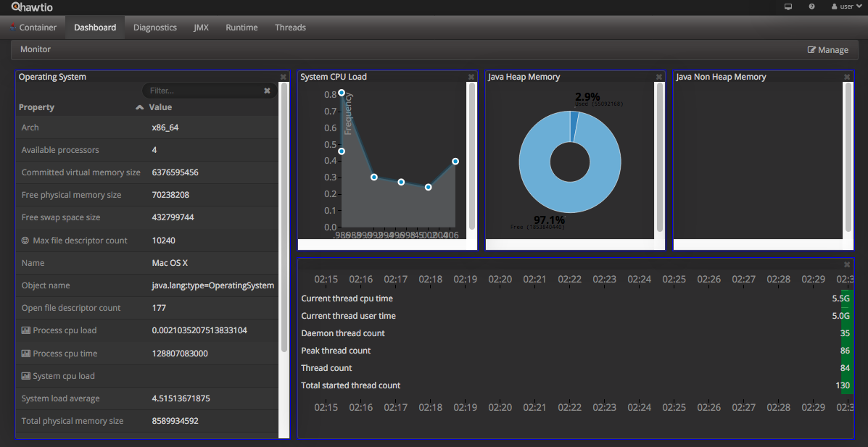The width and height of the screenshot is (868, 447).
Task: Click the Total started thread count label
Action: pyautogui.click(x=350, y=385)
